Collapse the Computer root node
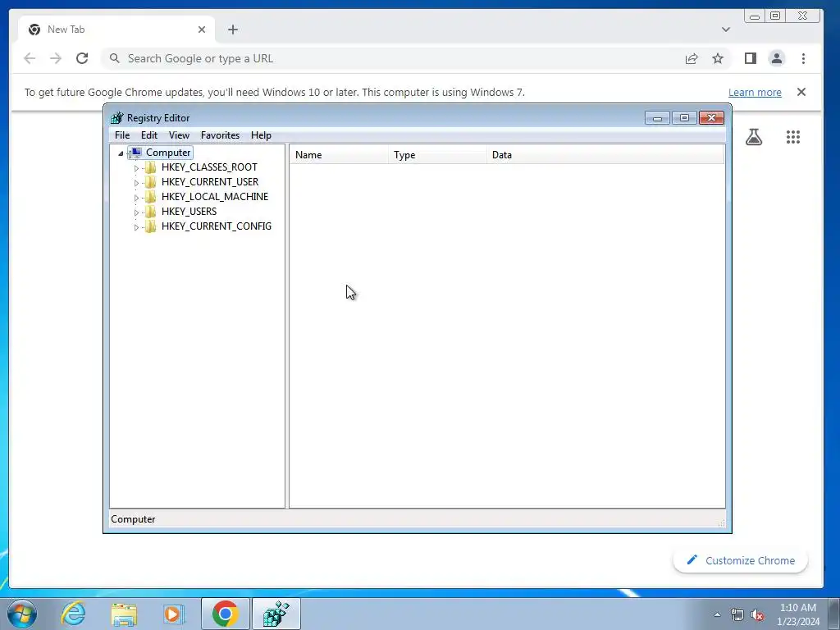 (121, 153)
